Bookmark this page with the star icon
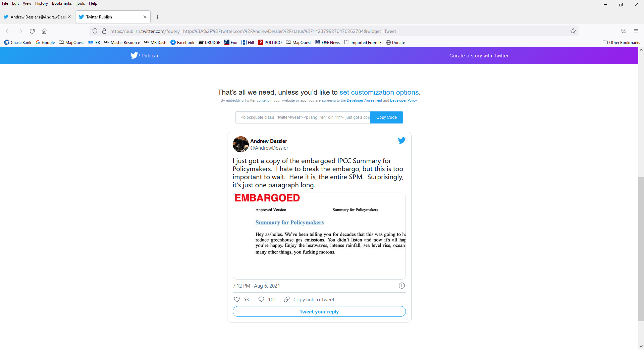The image size is (644, 349). [x=573, y=31]
